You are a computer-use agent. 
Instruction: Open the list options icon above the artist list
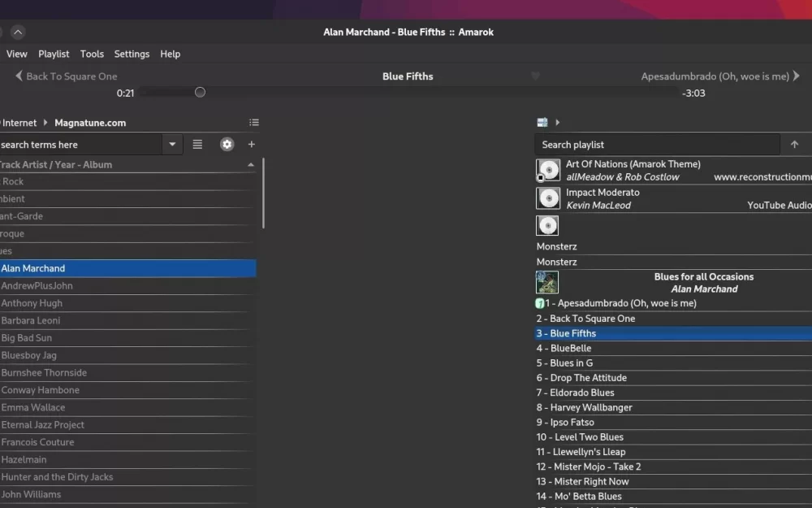point(253,122)
